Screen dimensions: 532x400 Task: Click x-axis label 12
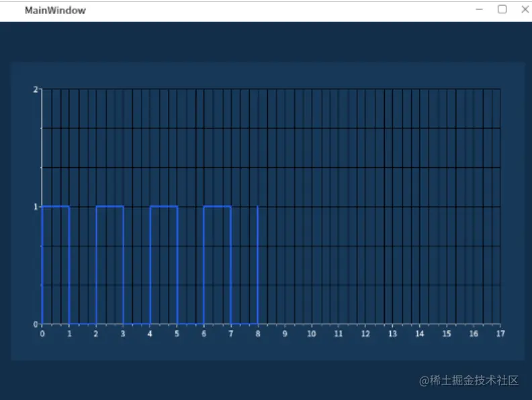365,334
